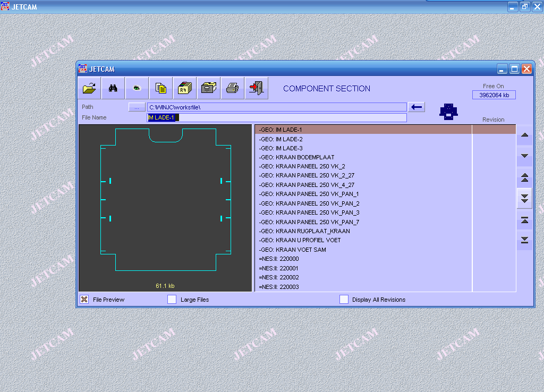Click the Free On 3962064 kb field
Viewport: 544px width, 392px height.
(494, 95)
